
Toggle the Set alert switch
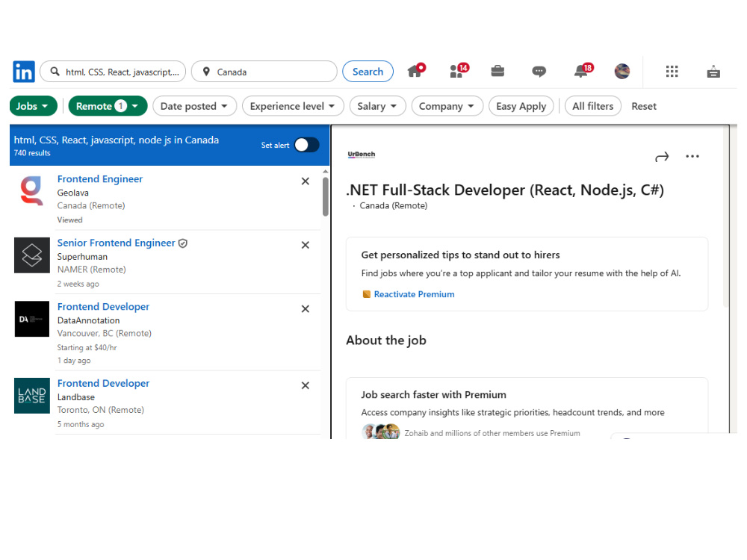coord(307,145)
